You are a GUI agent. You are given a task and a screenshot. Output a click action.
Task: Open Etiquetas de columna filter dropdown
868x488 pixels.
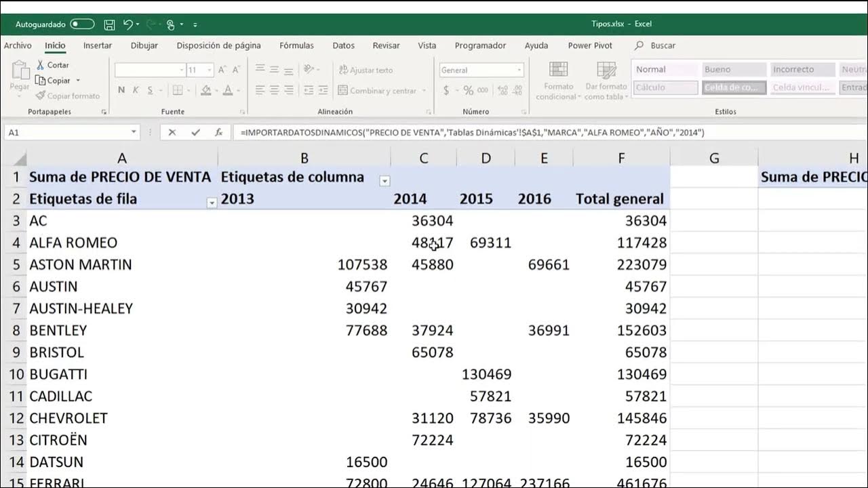tap(385, 181)
